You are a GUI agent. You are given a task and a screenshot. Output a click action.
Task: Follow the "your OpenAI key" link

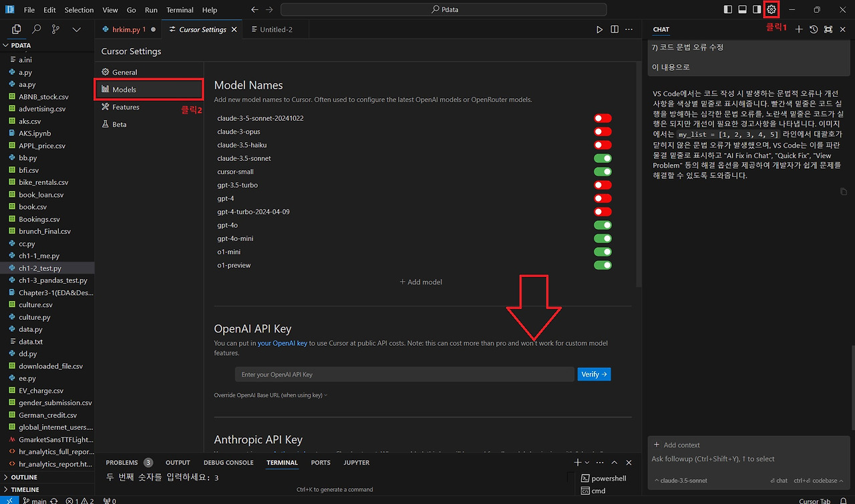(x=283, y=343)
